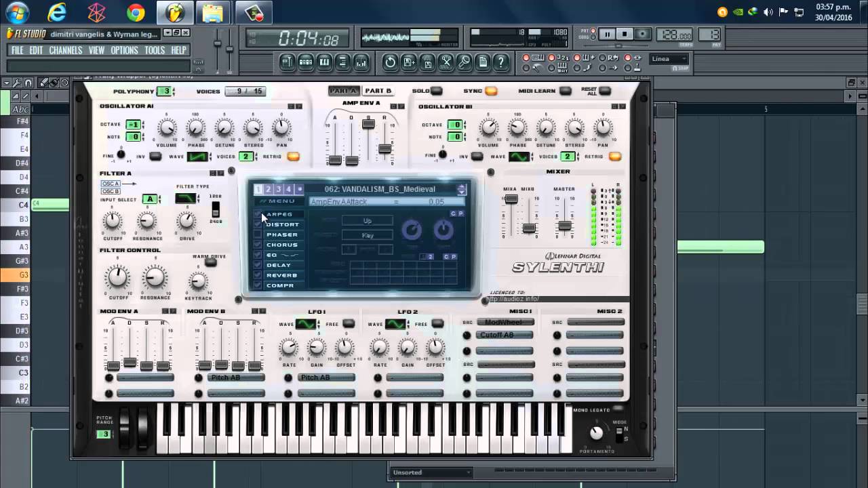Open Oscillator B1 WAVE shape selector
This screenshot has height=488, width=868.
(519, 157)
